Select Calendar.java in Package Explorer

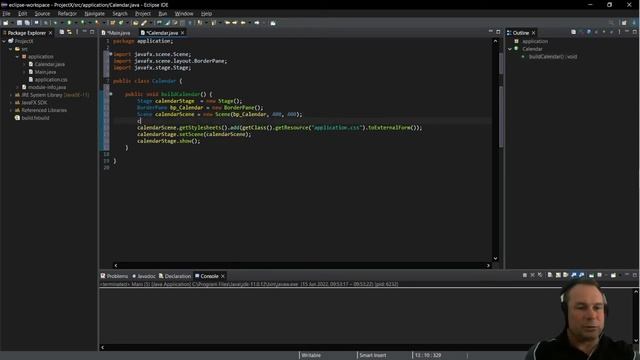(49, 64)
